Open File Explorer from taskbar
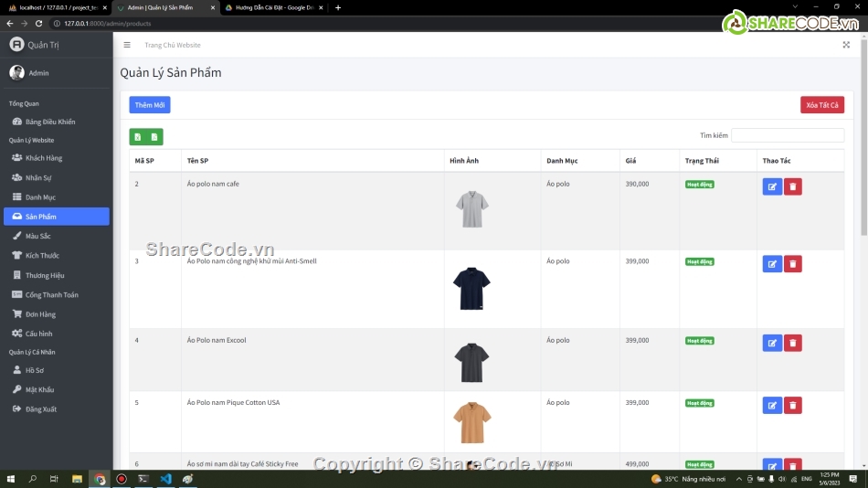The width and height of the screenshot is (868, 488). pyautogui.click(x=77, y=479)
